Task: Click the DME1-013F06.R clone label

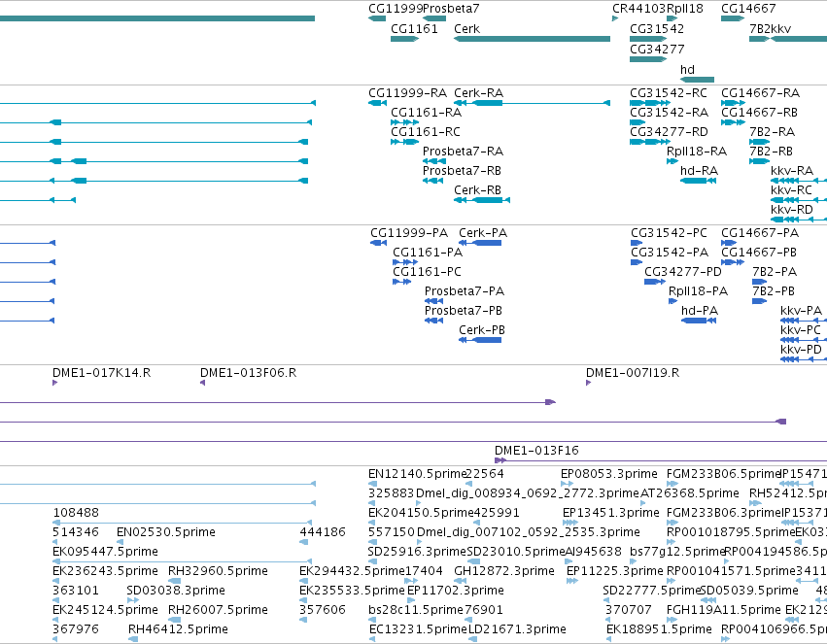Action: (249, 373)
